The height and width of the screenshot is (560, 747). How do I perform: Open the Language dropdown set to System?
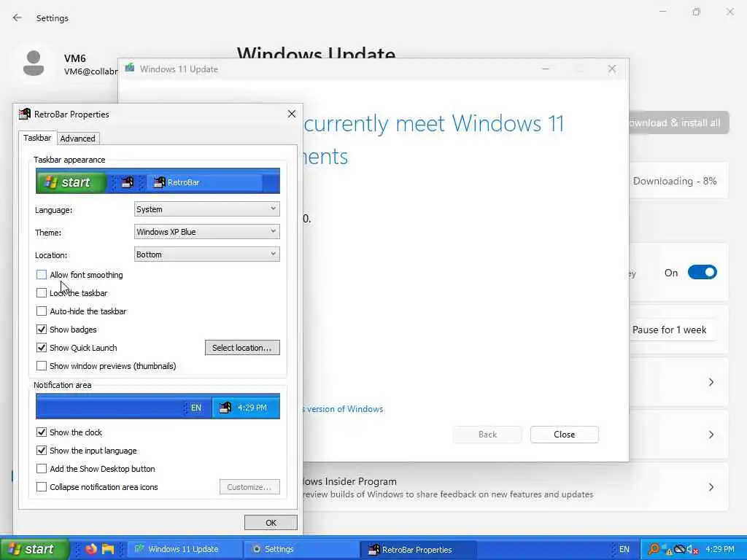(x=206, y=209)
